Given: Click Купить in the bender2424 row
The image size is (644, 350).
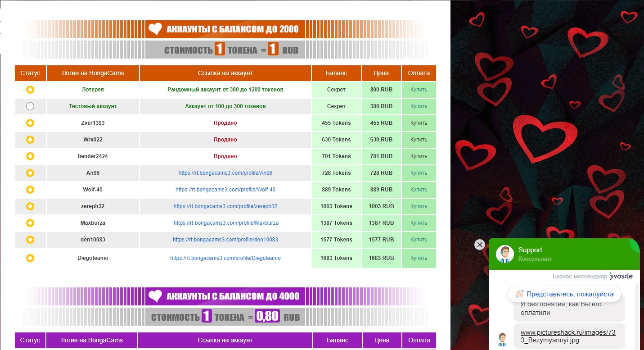Looking at the screenshot, I should [x=419, y=156].
